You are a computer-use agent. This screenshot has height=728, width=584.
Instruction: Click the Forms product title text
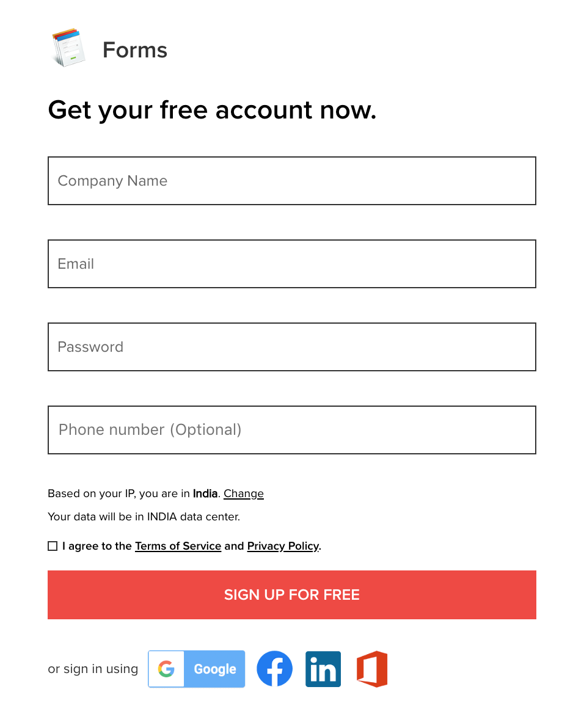coord(134,49)
